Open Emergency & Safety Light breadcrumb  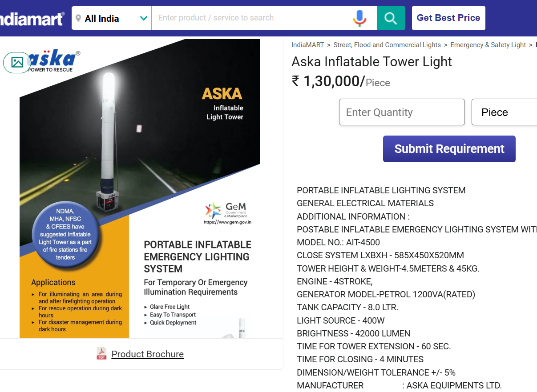tap(488, 45)
